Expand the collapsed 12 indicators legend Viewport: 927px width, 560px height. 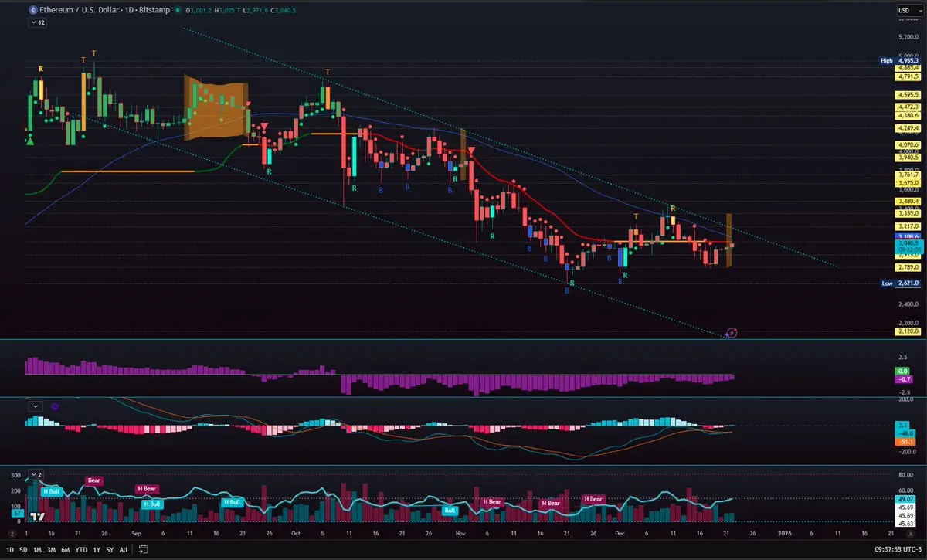click(x=37, y=23)
